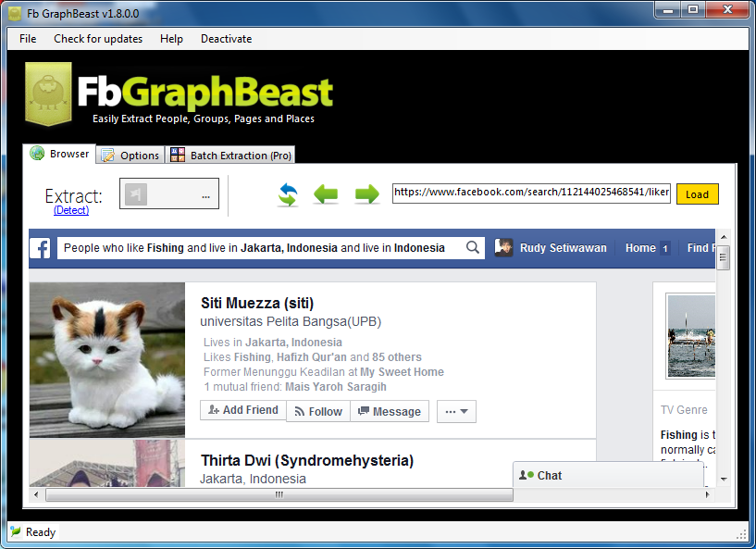The image size is (756, 549).
Task: Minimize the Fb GraphBeast window
Action: 668,9
